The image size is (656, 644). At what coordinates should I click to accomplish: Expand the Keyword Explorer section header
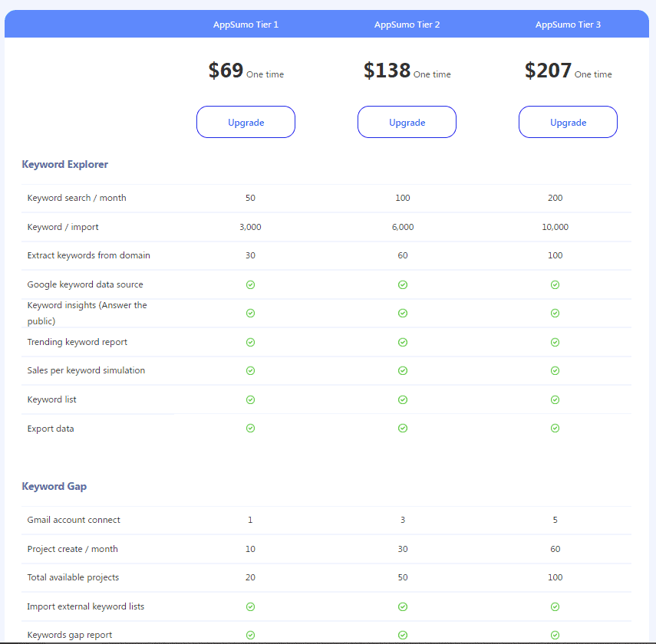[x=65, y=164]
